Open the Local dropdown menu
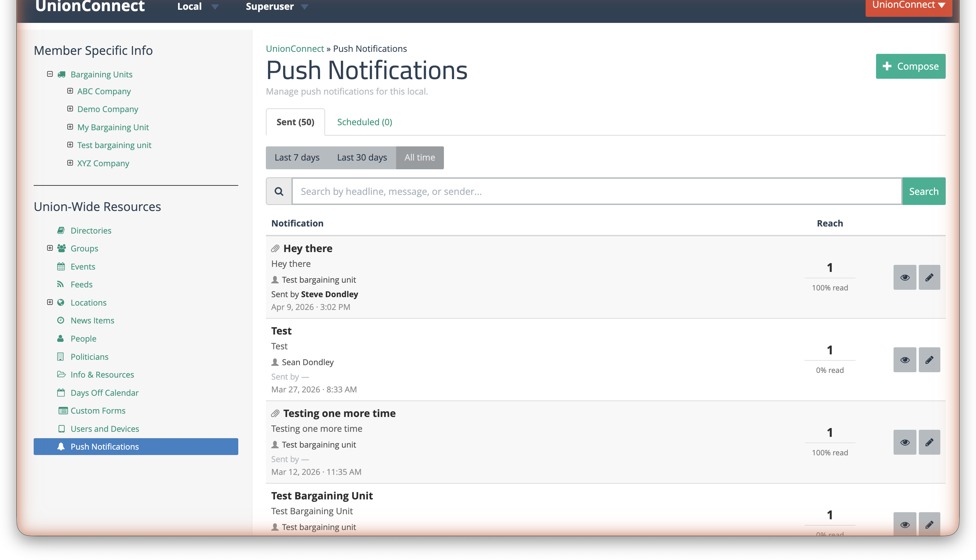The height and width of the screenshot is (560, 976). [198, 6]
